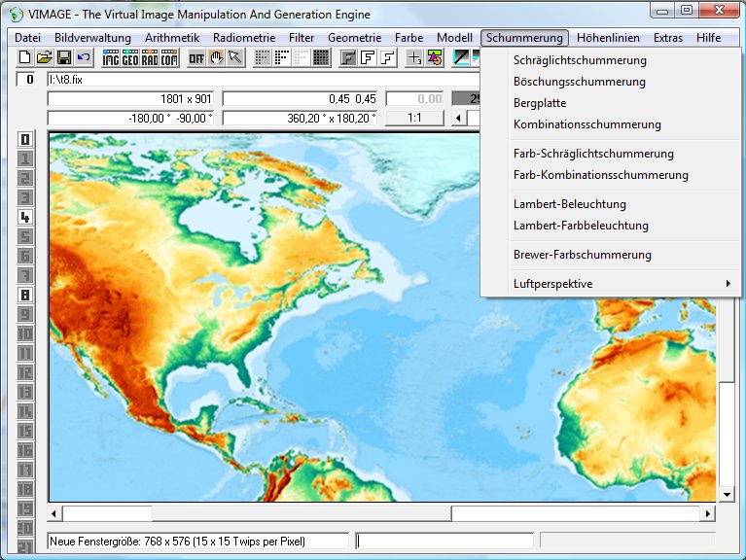
Task: Click the open file folder icon
Action: 44,58
